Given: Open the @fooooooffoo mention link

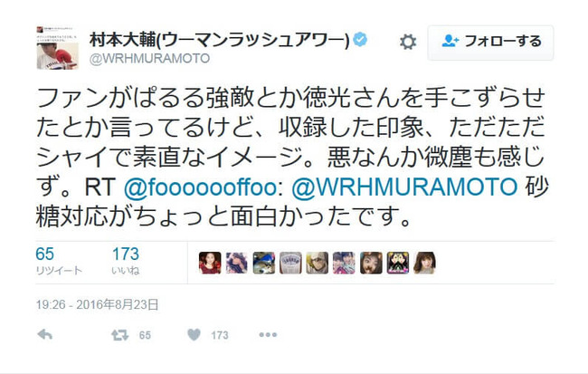Looking at the screenshot, I should (x=200, y=187).
